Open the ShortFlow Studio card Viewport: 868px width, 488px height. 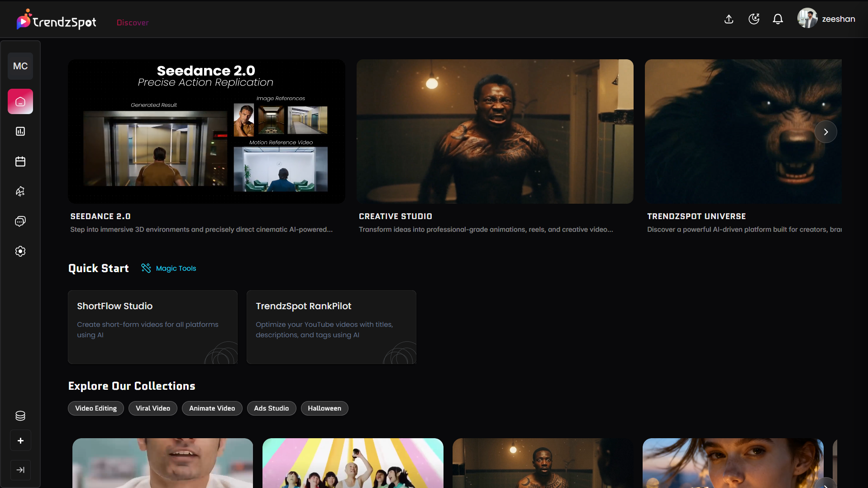point(153,327)
